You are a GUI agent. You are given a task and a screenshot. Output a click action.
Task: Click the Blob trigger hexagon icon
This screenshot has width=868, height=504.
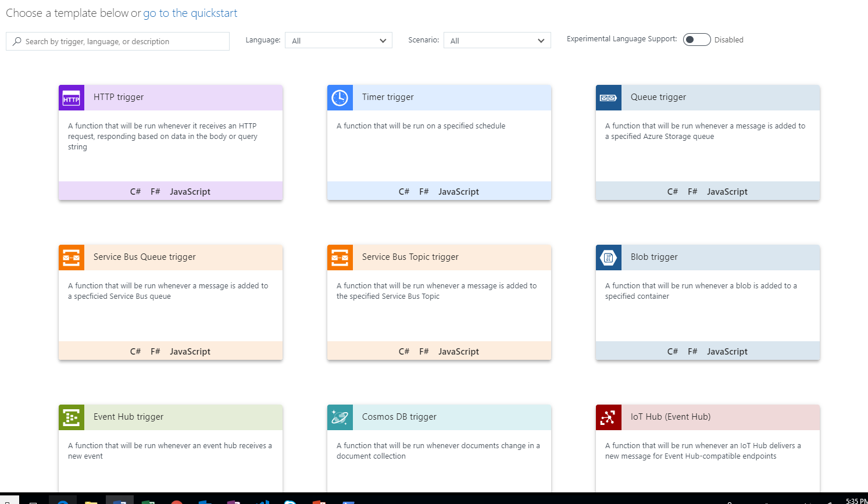coord(609,258)
